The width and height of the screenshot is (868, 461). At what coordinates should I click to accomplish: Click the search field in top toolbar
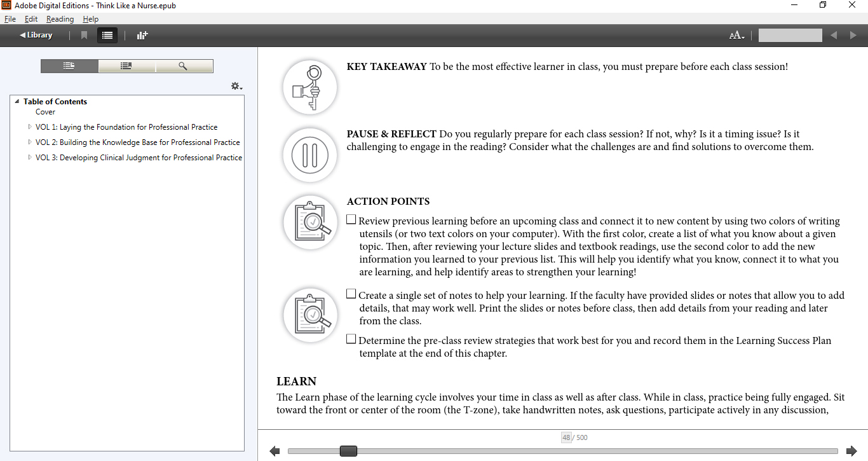point(790,36)
